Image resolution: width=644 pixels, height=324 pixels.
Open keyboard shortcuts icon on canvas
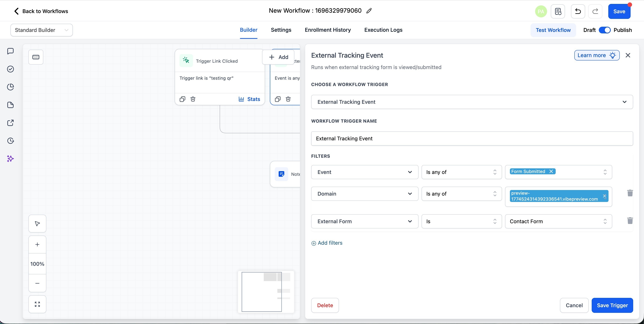pyautogui.click(x=36, y=57)
